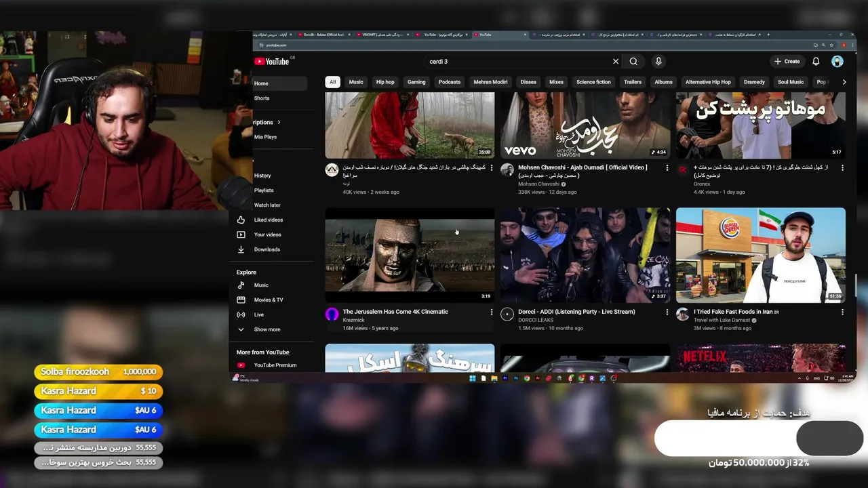Viewport: 868px width, 488px height.
Task: Switch to the VISIONET browser tab
Action: (384, 34)
